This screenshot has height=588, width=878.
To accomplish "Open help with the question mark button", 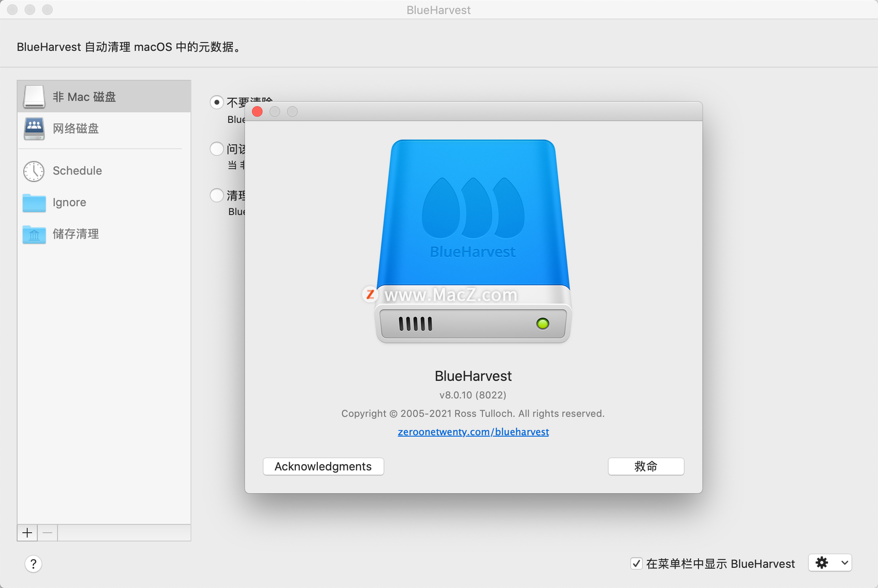I will pos(33,564).
